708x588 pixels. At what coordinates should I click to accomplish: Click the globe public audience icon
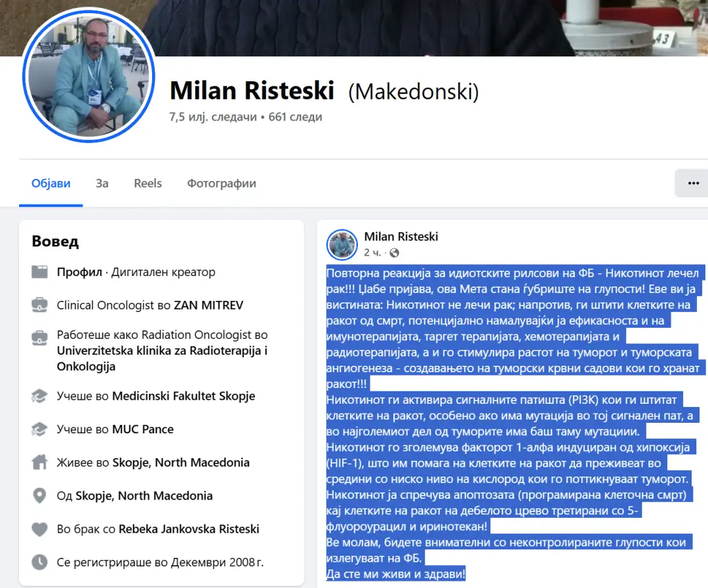pos(394,253)
